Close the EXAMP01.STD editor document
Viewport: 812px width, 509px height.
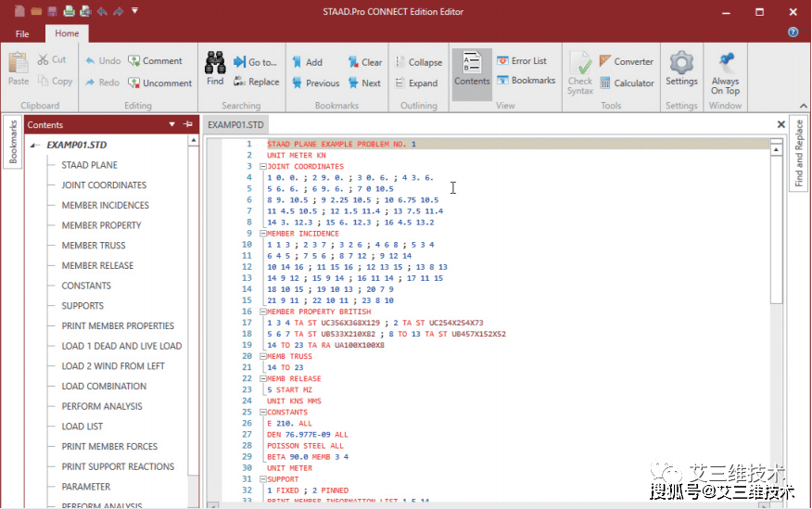pos(780,124)
